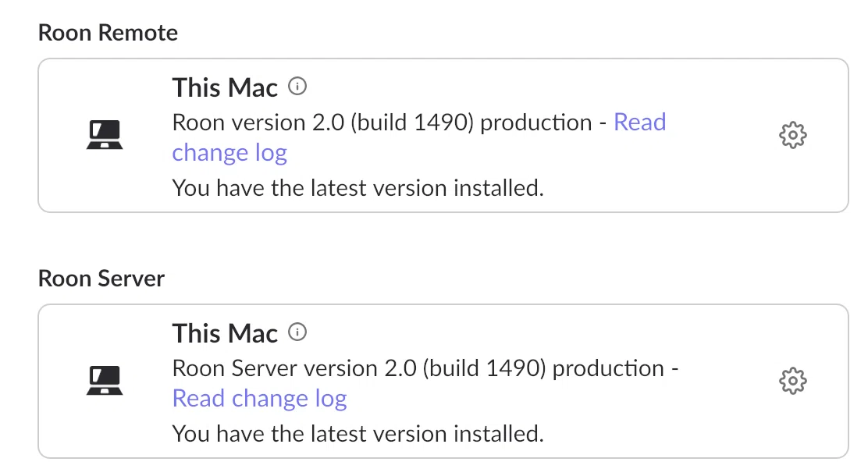Viewport: 868px width, 476px height.
Task: Select the Roon Remote section heading
Action: click(x=108, y=34)
